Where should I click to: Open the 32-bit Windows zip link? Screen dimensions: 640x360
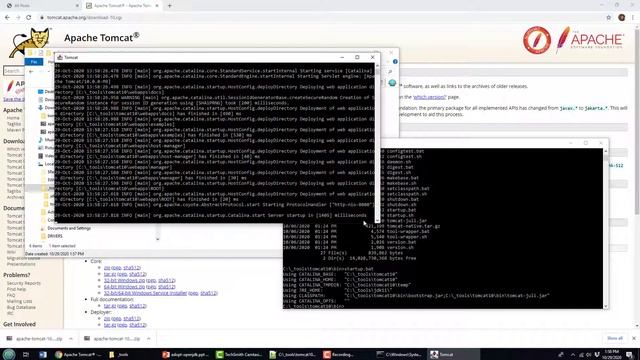point(124,280)
